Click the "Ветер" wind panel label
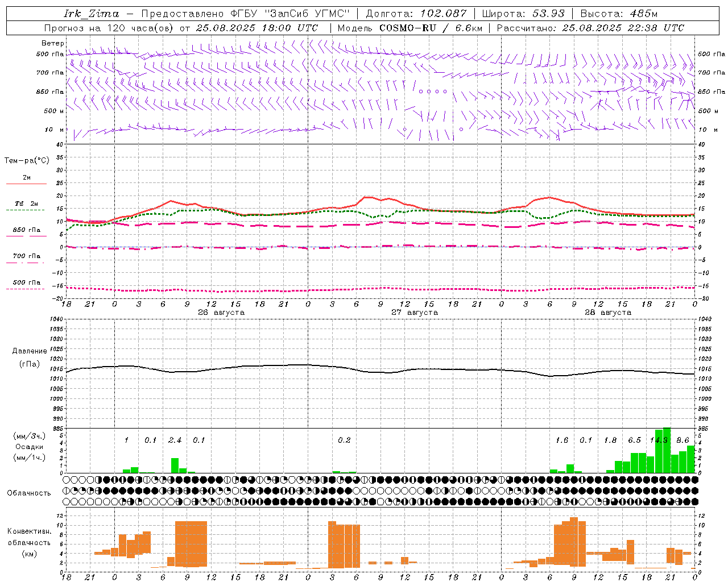Screen dimensions: 728x582 click(53, 43)
